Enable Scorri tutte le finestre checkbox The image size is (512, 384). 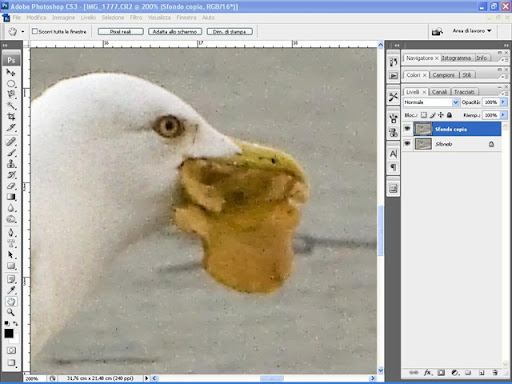click(x=35, y=31)
